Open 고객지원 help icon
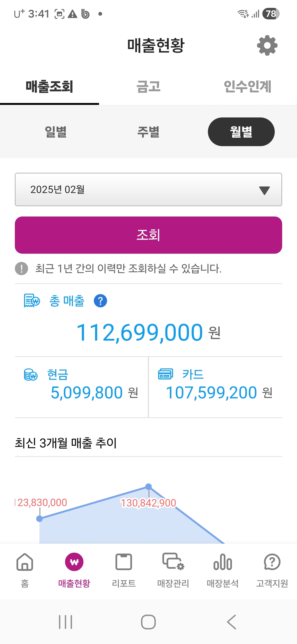The image size is (297, 644). (272, 563)
